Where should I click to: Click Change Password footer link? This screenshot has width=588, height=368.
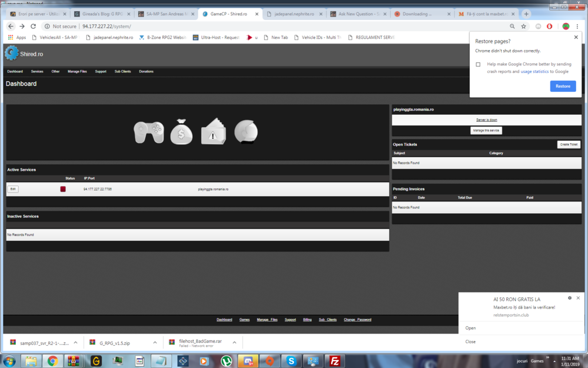pos(358,320)
